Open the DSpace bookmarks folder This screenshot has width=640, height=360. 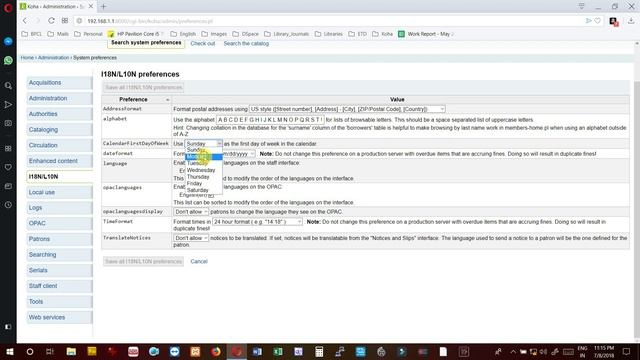click(x=246, y=34)
